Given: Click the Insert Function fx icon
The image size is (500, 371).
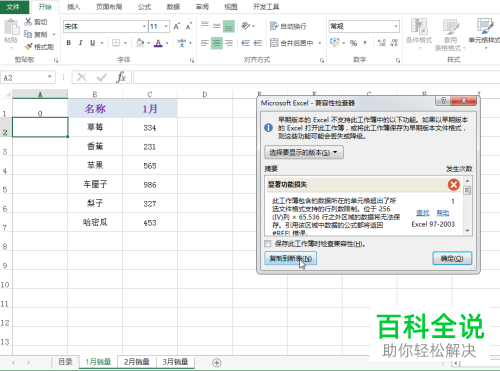Looking at the screenshot, I should click(x=121, y=77).
